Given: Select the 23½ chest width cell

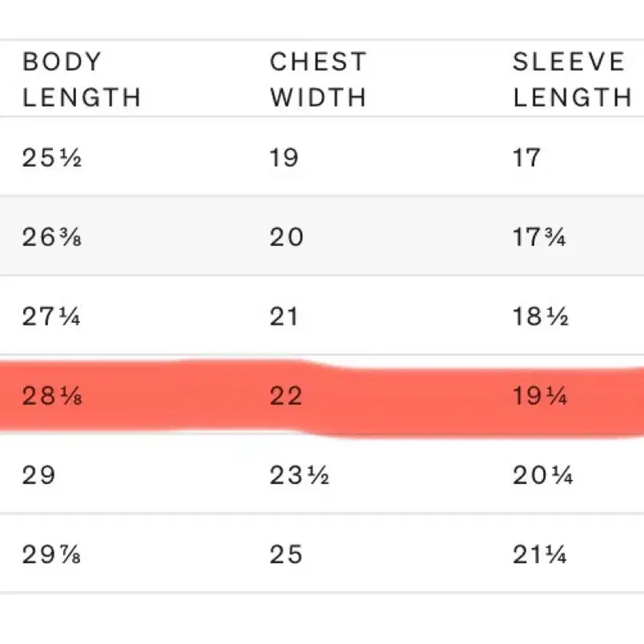Looking at the screenshot, I should point(300,475).
